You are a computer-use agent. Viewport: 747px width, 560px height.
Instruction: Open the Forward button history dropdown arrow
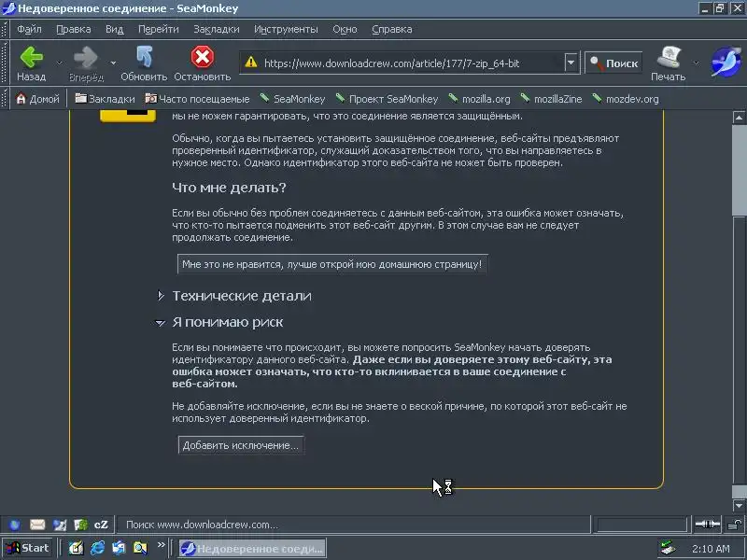tap(113, 63)
